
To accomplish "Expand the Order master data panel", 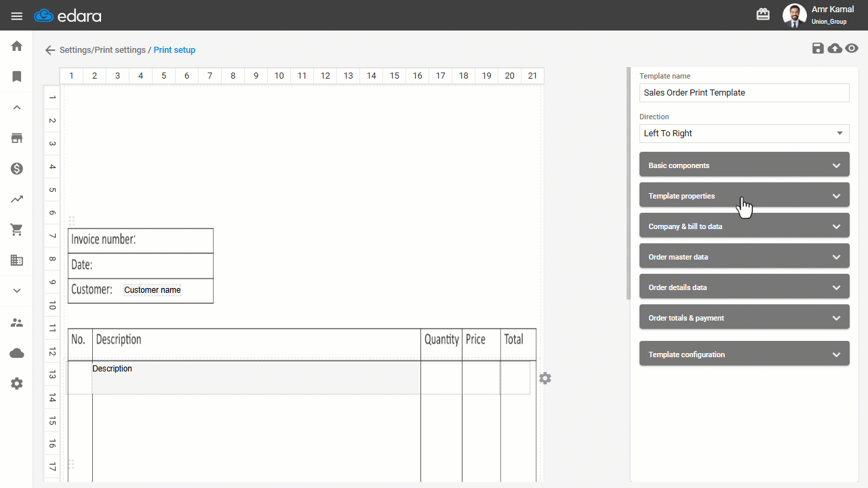I will coord(745,256).
